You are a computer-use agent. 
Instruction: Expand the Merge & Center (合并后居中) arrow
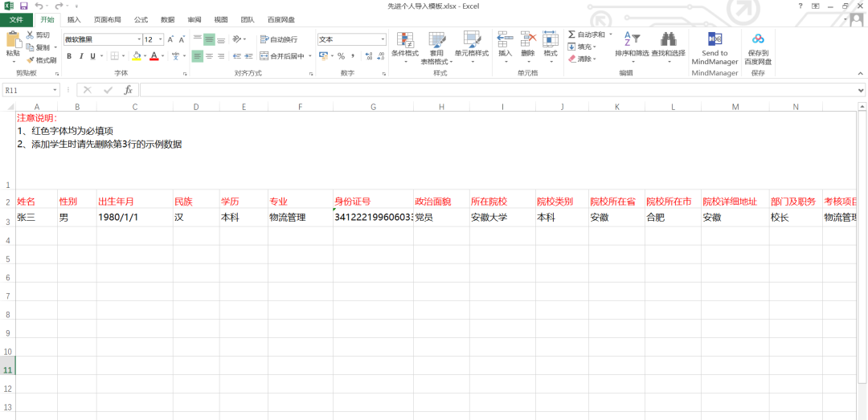pyautogui.click(x=310, y=56)
